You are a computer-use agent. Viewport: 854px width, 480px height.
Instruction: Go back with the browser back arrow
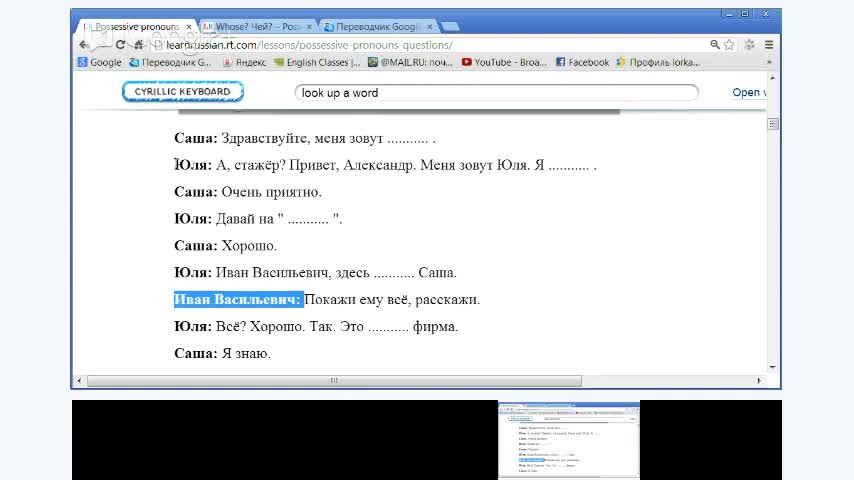tap(83, 45)
